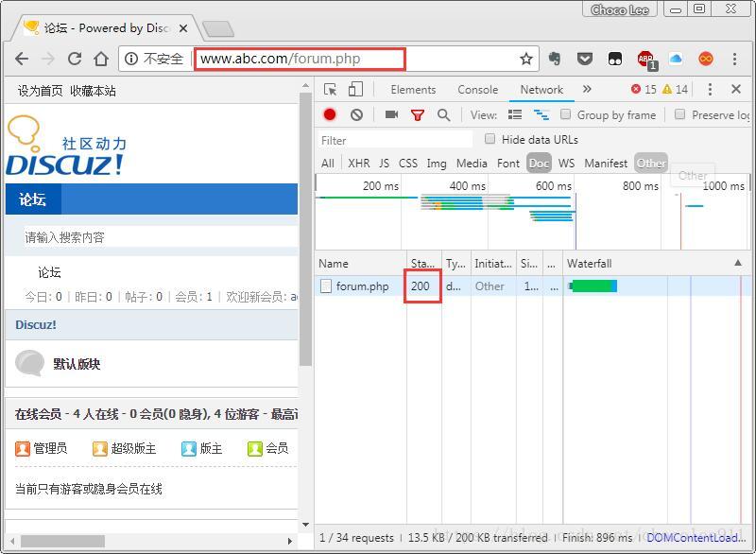Filter requests by Media
Image resolution: width=756 pixels, height=554 pixels.
pos(472,164)
